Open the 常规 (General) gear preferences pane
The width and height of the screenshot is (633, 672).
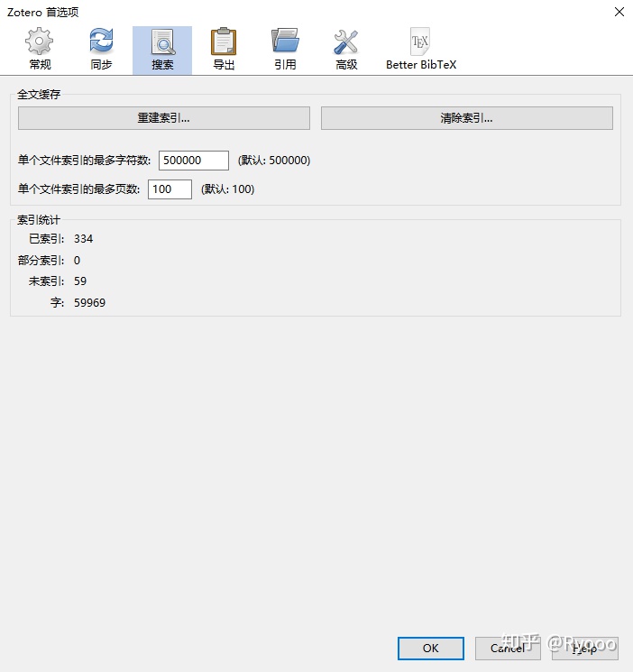(x=40, y=50)
